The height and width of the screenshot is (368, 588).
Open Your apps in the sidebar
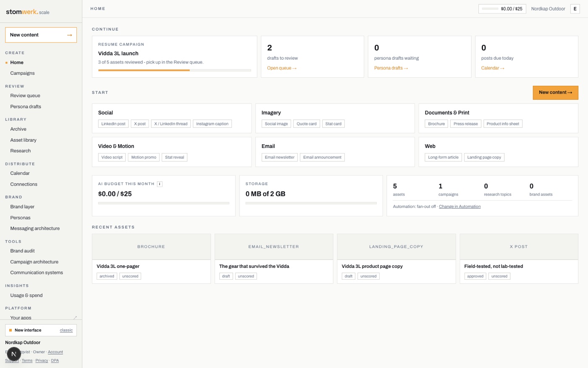point(21,318)
